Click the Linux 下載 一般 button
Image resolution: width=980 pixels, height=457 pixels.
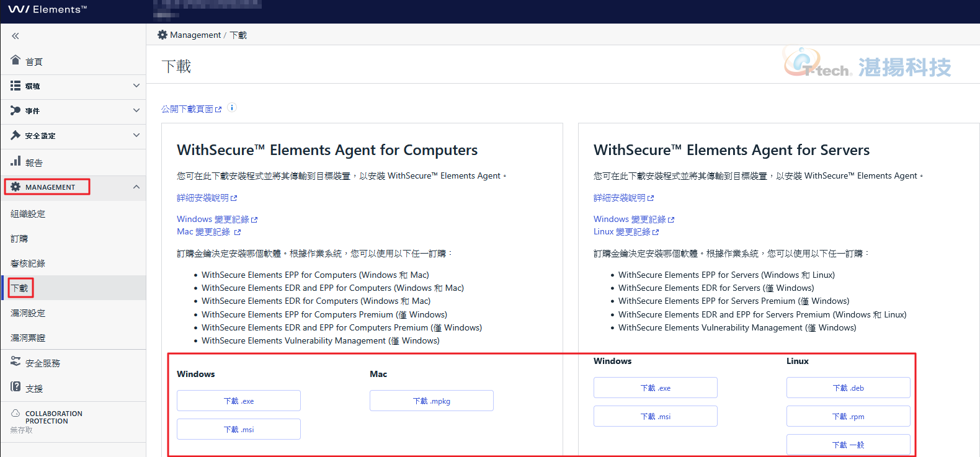click(849, 445)
